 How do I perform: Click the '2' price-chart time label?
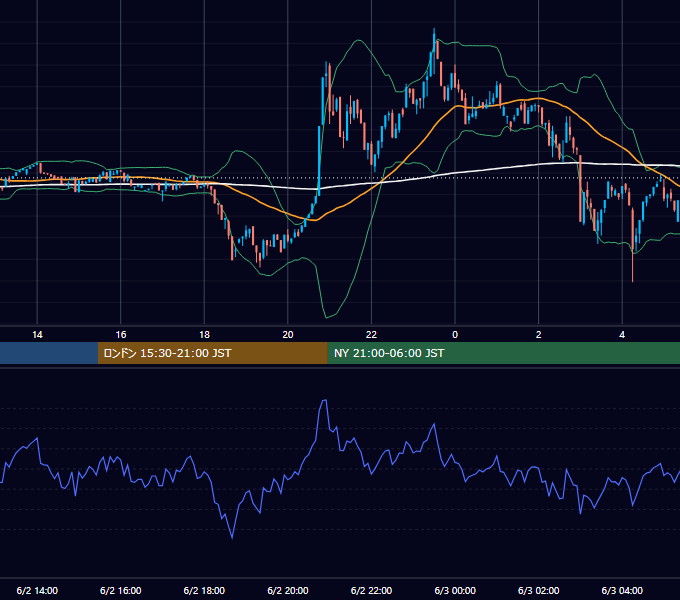click(539, 335)
